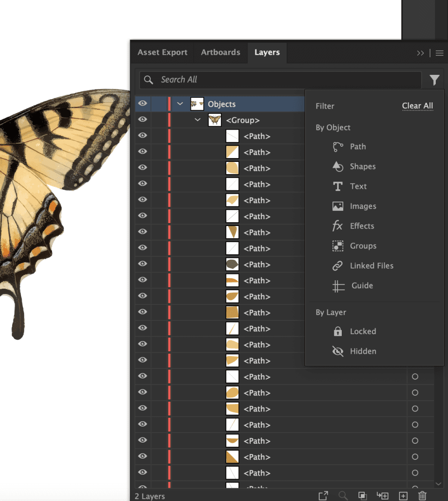Click the filter funnel icon
The height and width of the screenshot is (501, 448).
click(434, 80)
